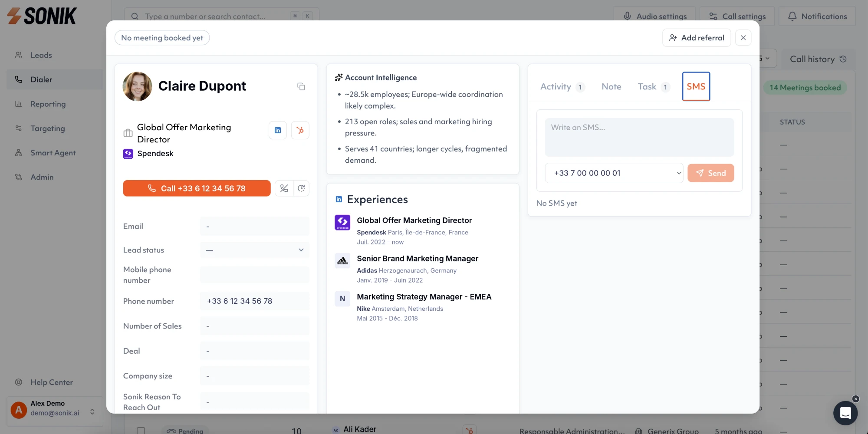Expand the Lead status dropdown
The width and height of the screenshot is (868, 434).
point(255,250)
